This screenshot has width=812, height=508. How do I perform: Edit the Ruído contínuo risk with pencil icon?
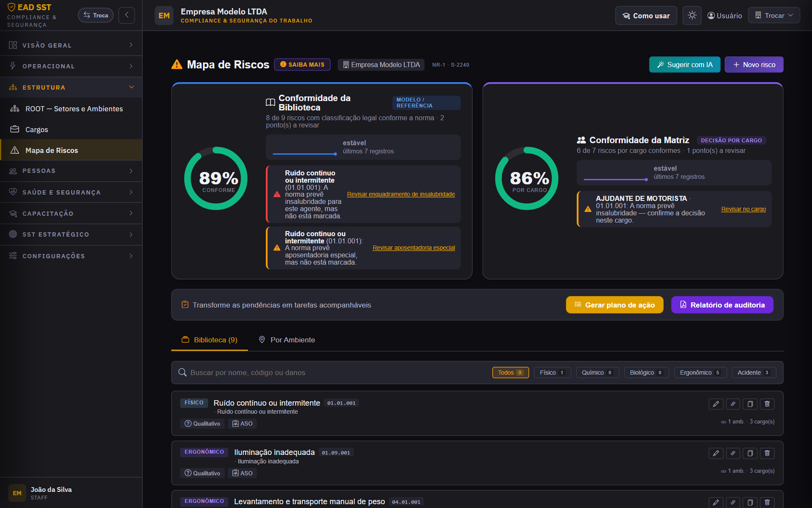click(x=716, y=404)
